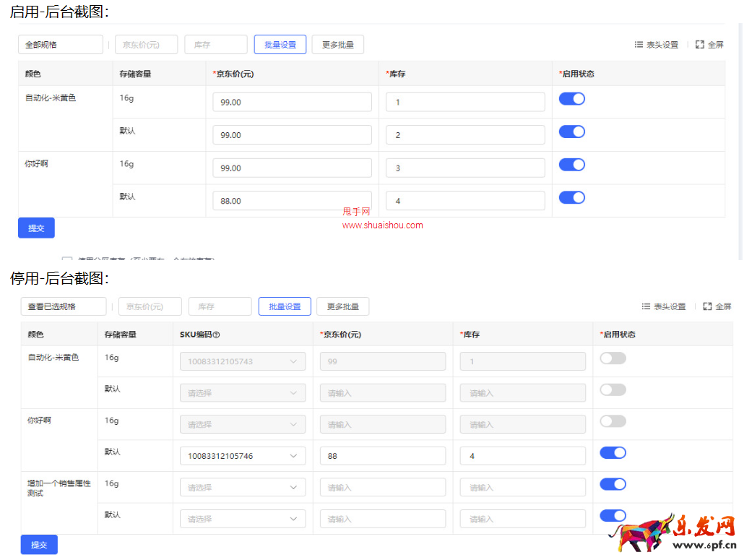Click the 全屏 fullscreen icon in top table
744x560 pixels.
click(700, 45)
